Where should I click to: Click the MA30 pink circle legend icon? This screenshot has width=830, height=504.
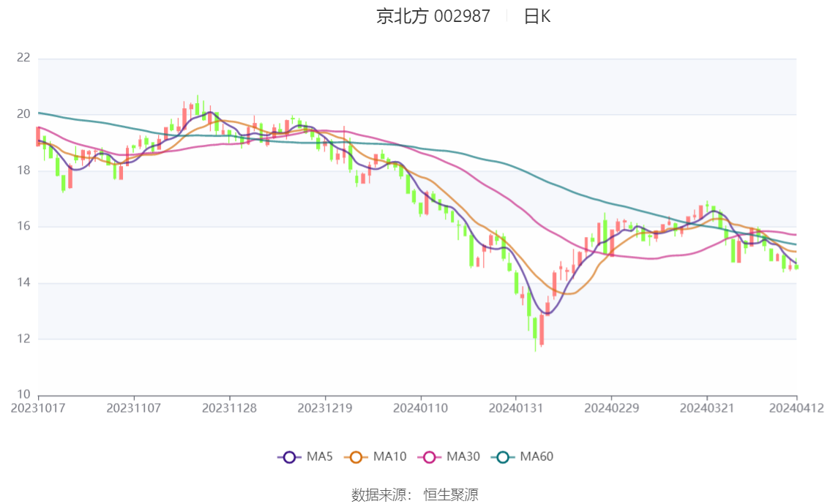(429, 457)
